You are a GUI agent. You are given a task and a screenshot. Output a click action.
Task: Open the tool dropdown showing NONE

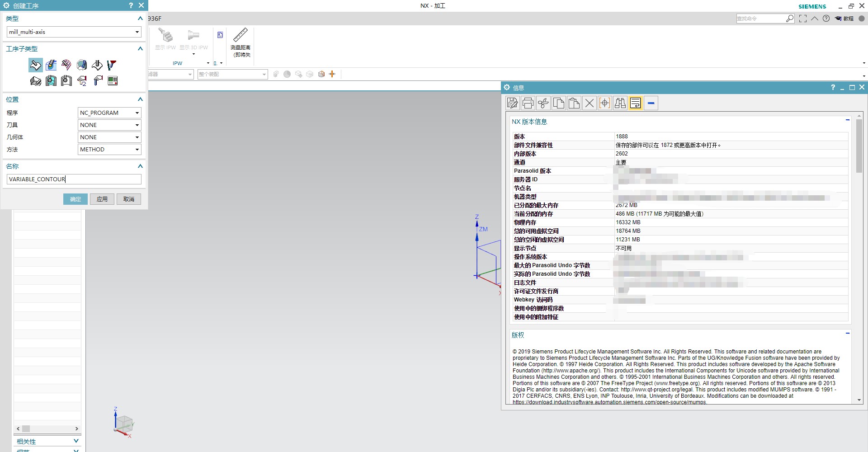tap(137, 125)
